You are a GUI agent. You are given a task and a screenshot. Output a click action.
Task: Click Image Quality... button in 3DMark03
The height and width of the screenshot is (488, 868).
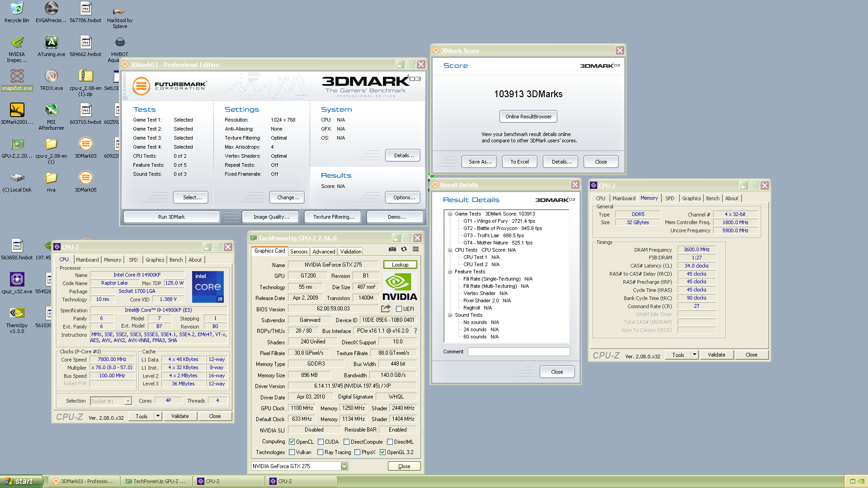tap(271, 217)
